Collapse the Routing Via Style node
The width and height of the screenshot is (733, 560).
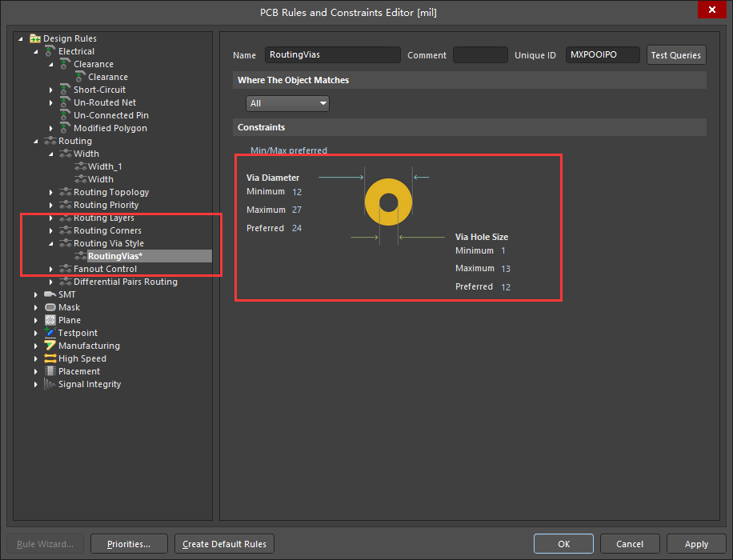tap(51, 243)
